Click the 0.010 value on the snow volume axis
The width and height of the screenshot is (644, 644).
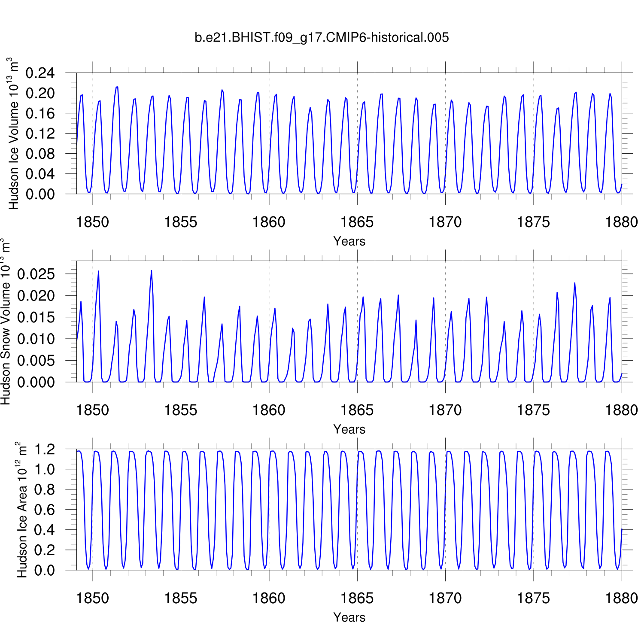36,339
